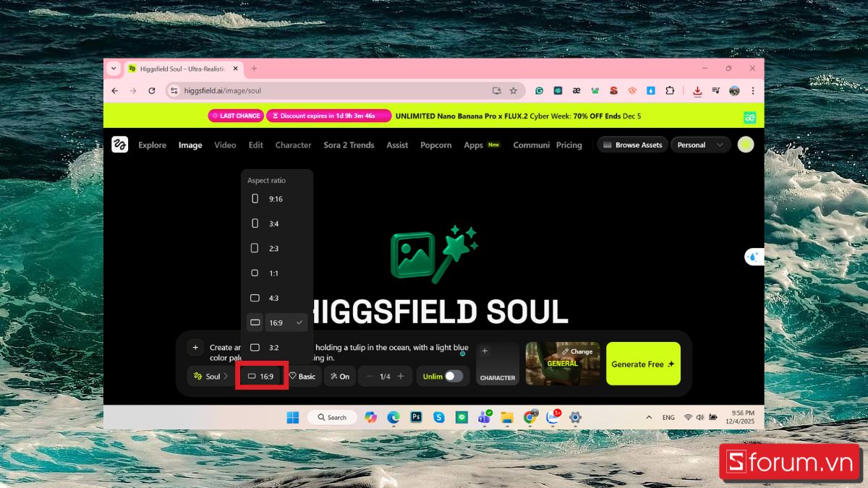The image size is (868, 488).
Task: Click the Generate Free button
Action: 642,364
